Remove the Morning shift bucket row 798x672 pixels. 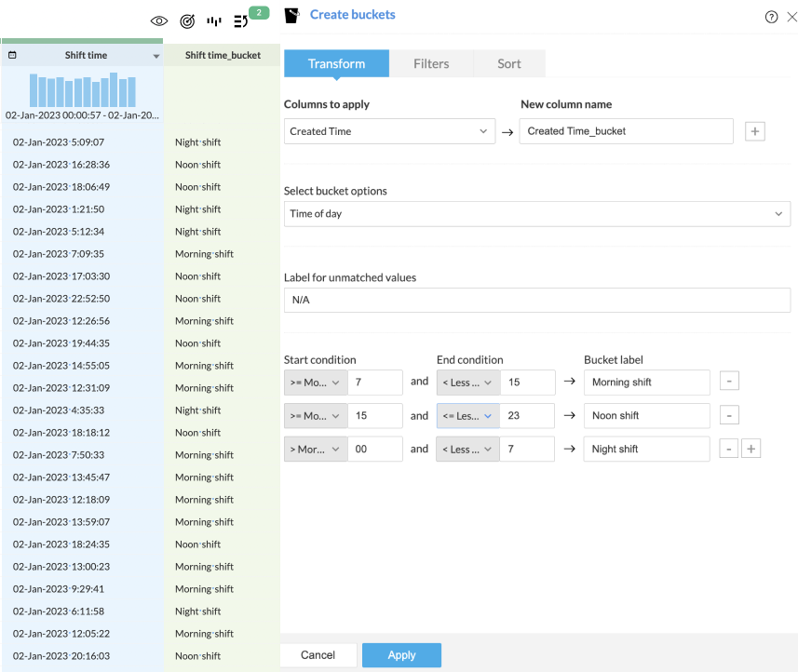729,383
